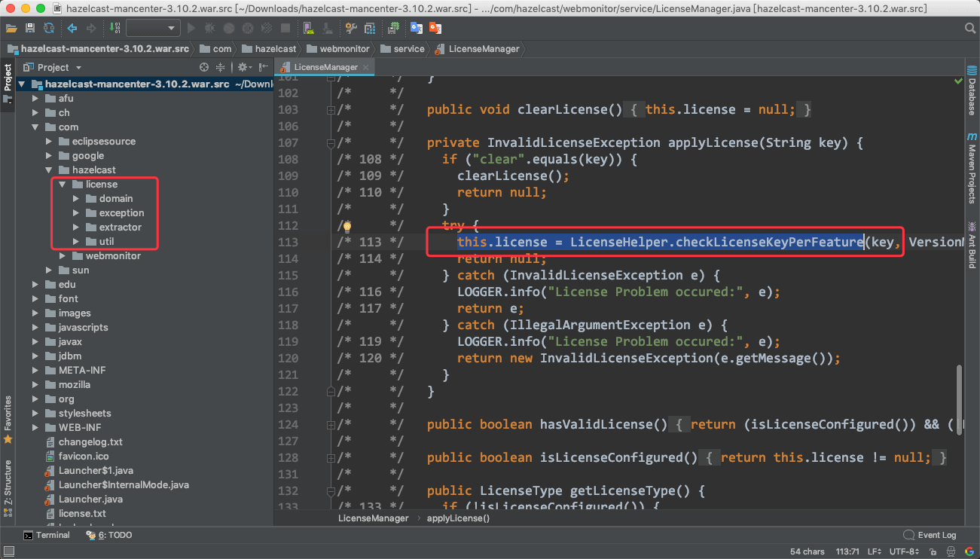Close the LicenseManager editor tab
980x559 pixels.
point(366,67)
